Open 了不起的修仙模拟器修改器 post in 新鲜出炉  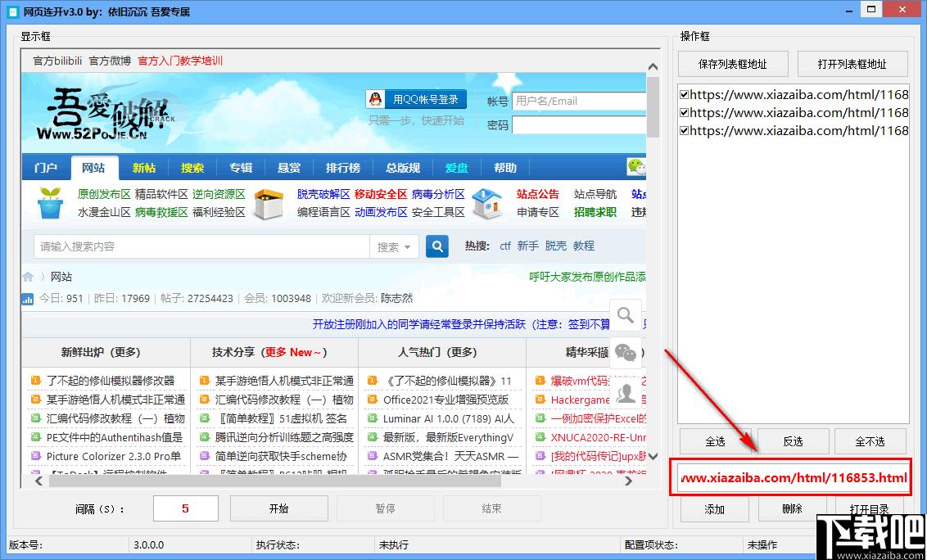coord(111,381)
